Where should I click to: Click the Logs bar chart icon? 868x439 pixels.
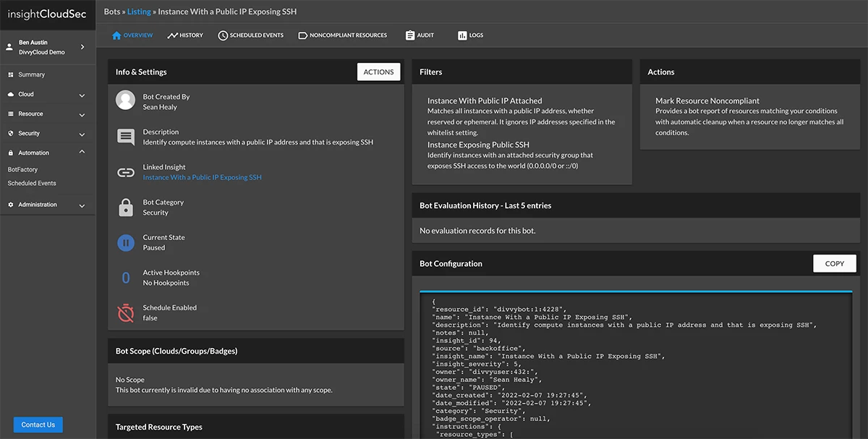click(462, 35)
